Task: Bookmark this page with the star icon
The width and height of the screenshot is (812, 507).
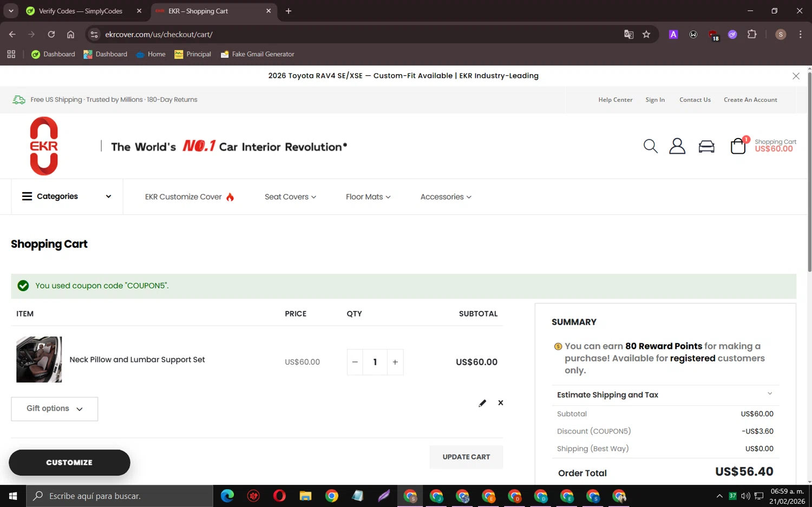Action: pyautogui.click(x=646, y=34)
